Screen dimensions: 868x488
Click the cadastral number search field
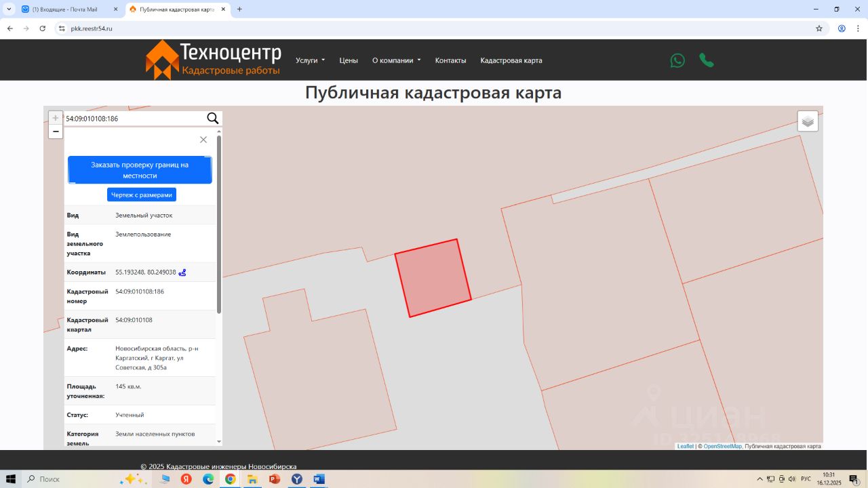click(134, 119)
